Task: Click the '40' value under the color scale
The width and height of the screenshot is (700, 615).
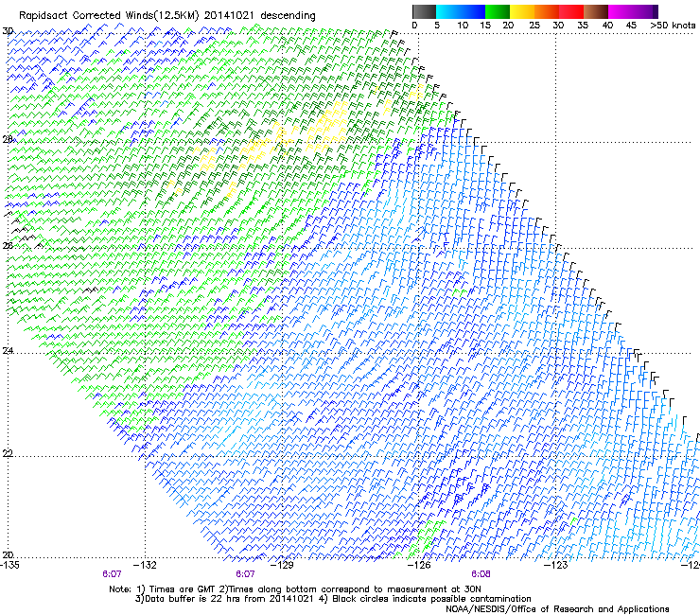Action: (607, 26)
